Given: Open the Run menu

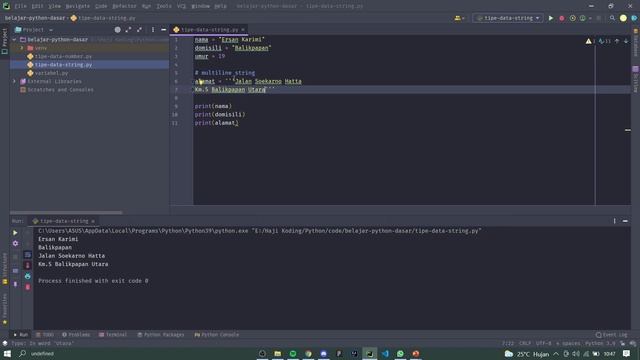Looking at the screenshot, I should pyautogui.click(x=146, y=6).
